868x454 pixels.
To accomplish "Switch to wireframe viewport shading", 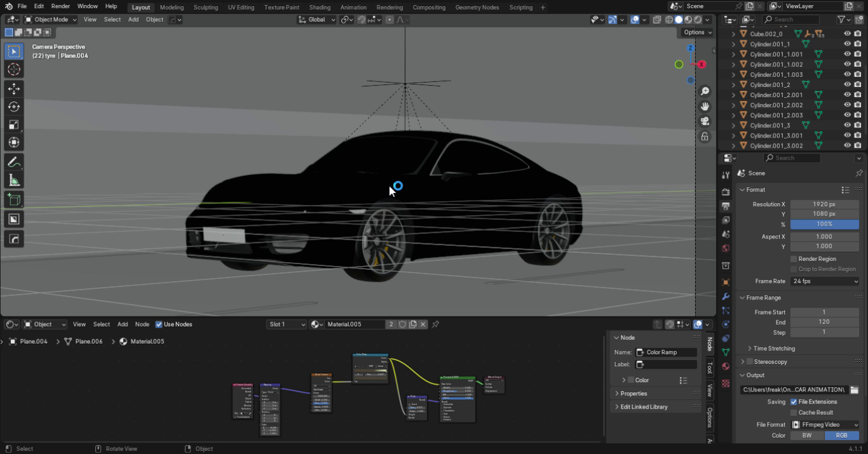I will point(669,20).
